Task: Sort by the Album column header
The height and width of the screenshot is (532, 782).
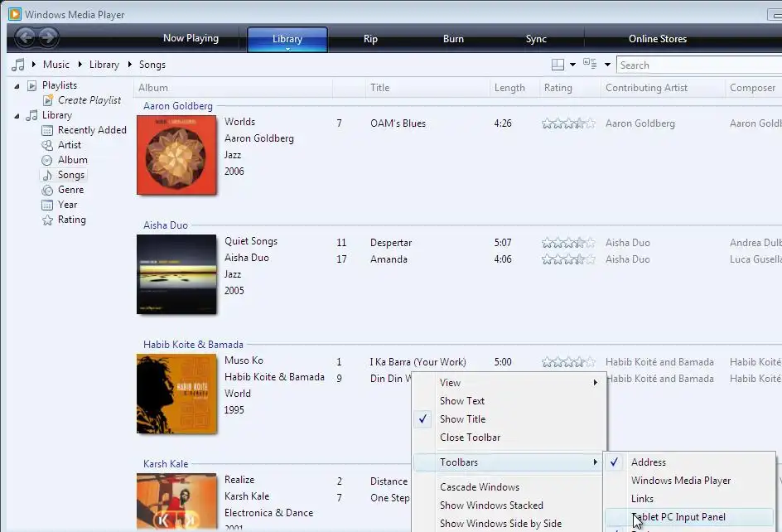Action: click(233, 88)
